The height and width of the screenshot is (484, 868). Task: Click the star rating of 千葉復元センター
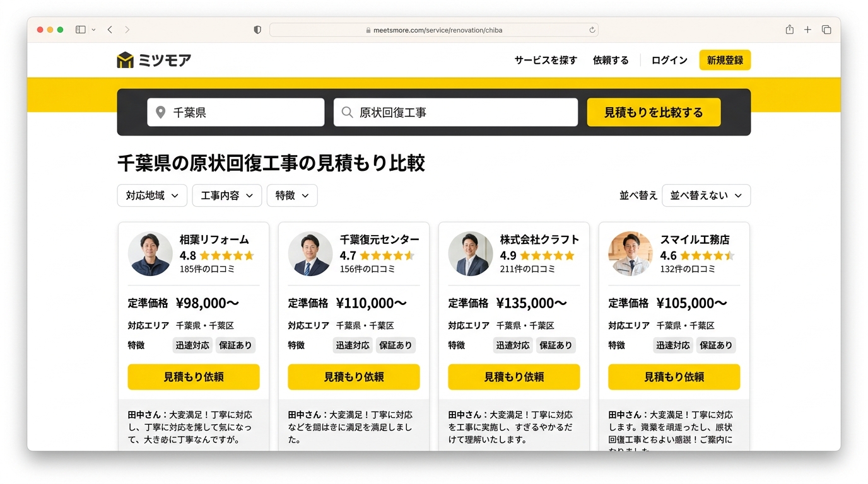(x=387, y=255)
